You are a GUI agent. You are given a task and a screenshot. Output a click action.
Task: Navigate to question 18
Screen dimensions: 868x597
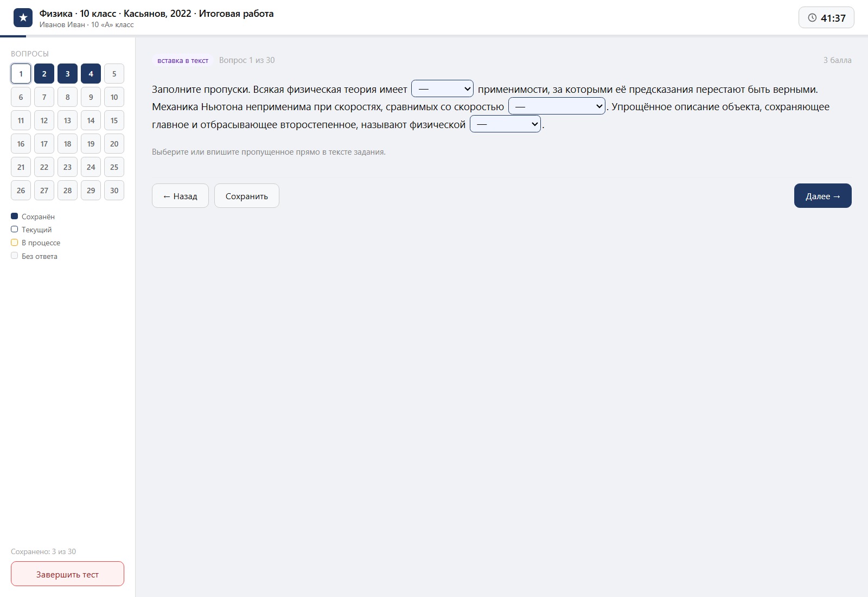67,144
